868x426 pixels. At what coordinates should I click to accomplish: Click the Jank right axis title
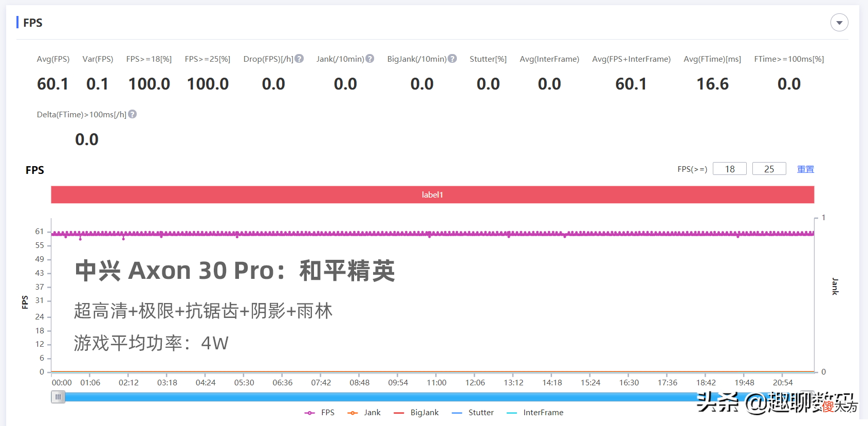[x=835, y=286]
